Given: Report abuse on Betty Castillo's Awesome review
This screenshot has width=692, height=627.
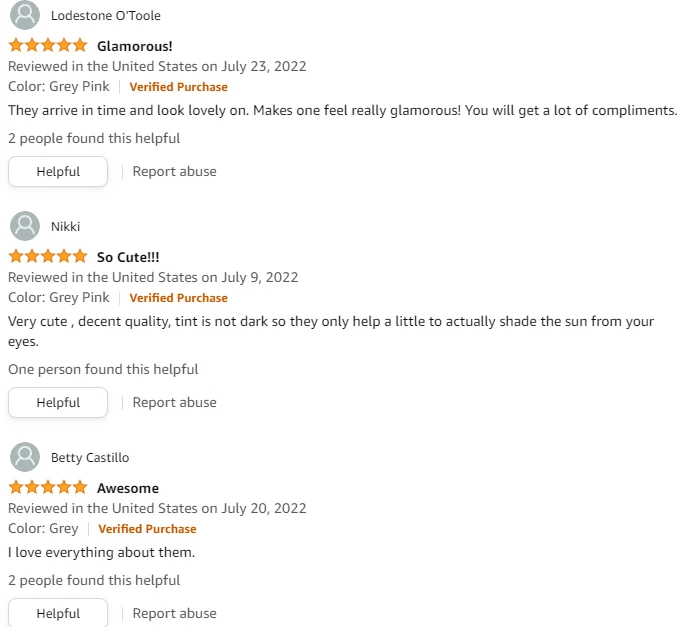Looking at the screenshot, I should (x=175, y=613).
